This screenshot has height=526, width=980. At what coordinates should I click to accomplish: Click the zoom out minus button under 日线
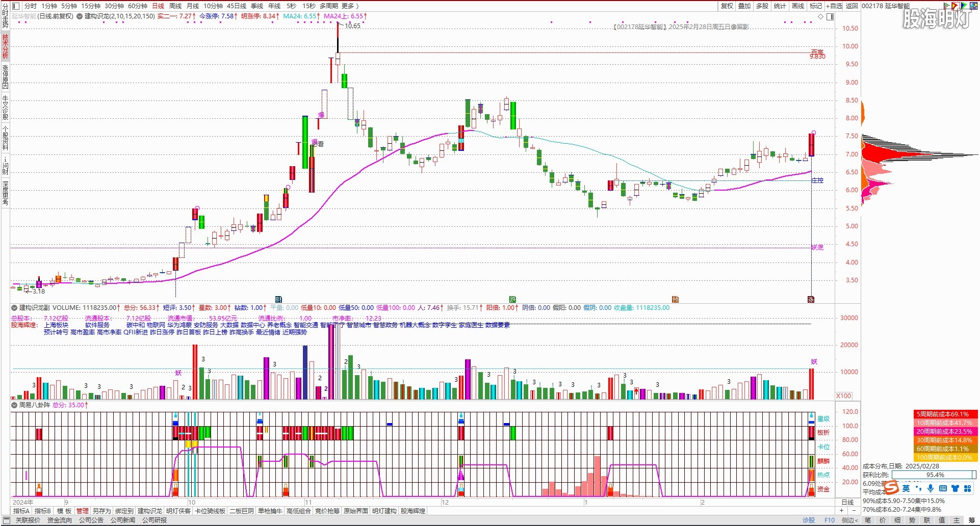(854, 511)
